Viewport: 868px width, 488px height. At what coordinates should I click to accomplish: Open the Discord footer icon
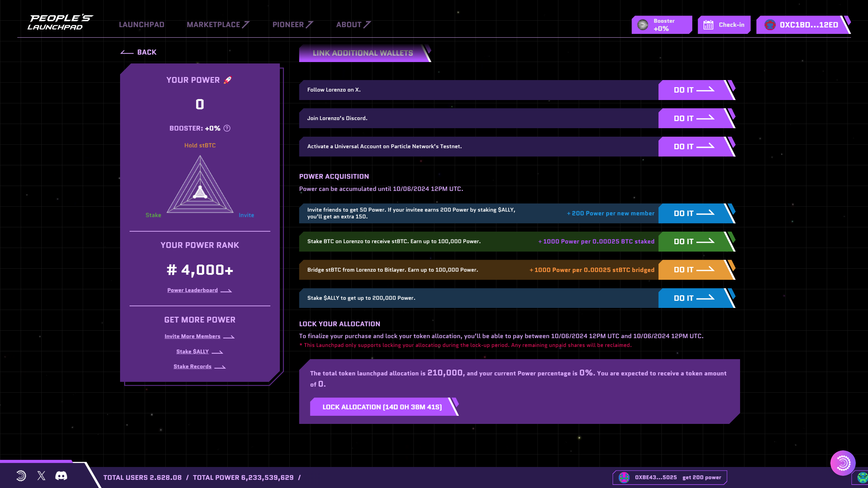tap(61, 476)
